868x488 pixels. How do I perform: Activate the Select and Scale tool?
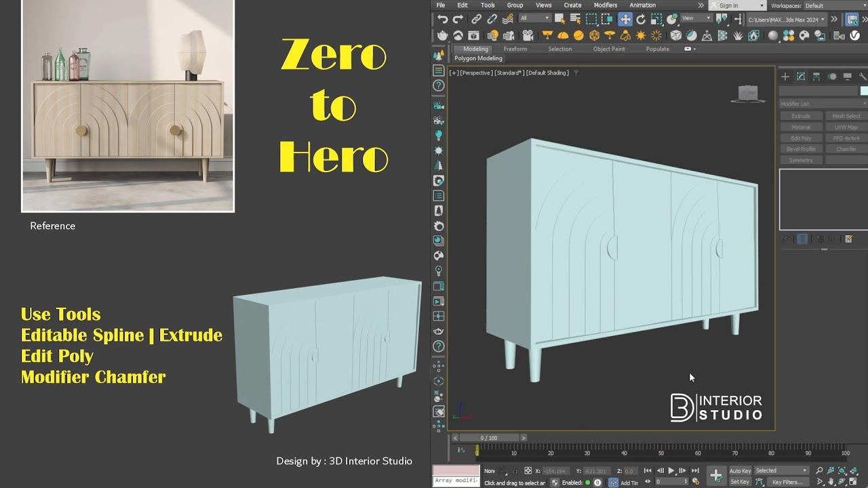click(x=656, y=19)
